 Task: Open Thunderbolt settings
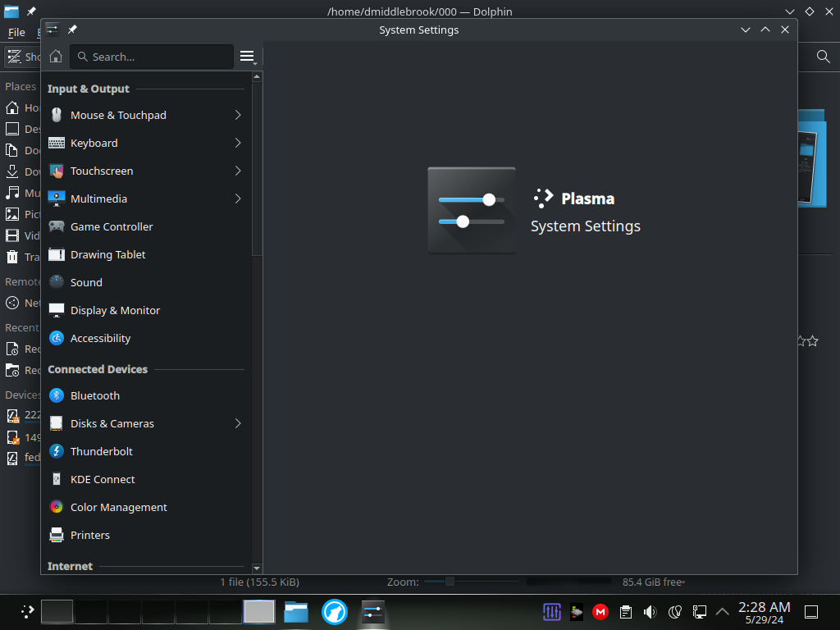146,451
